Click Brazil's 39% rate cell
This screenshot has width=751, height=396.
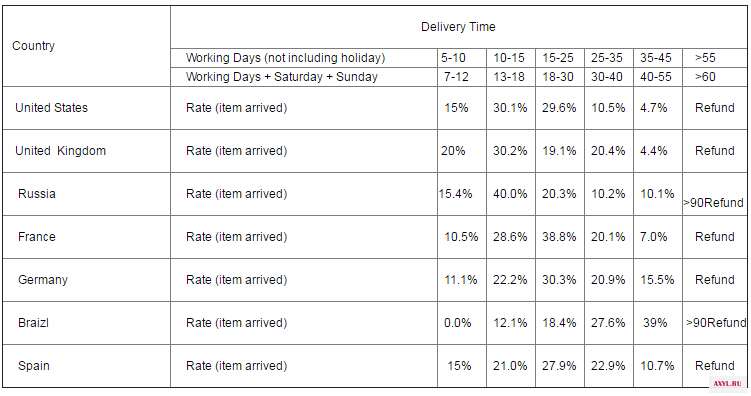coord(658,323)
